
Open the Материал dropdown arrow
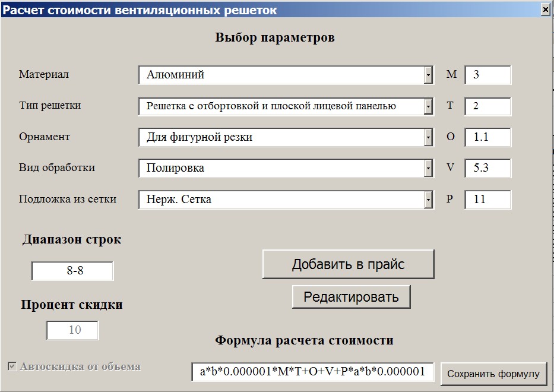tap(428, 75)
